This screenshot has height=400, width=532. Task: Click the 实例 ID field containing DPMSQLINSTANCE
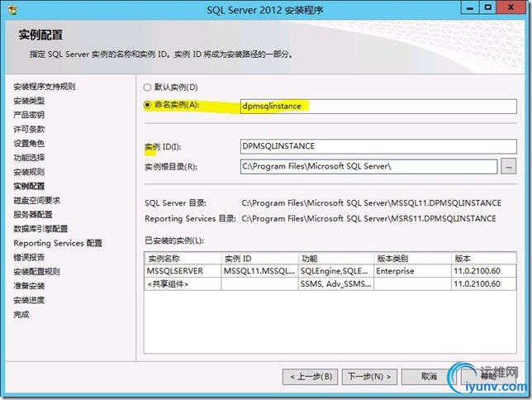click(x=378, y=146)
